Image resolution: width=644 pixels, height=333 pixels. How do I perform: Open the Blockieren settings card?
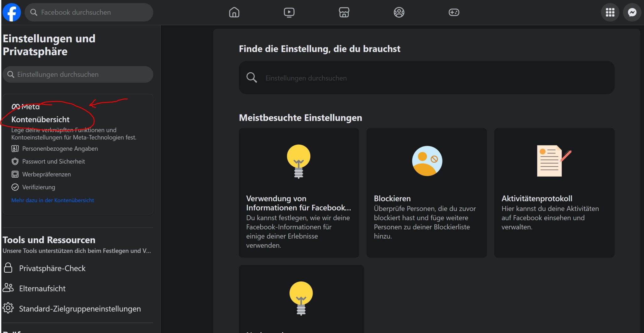[426, 192]
